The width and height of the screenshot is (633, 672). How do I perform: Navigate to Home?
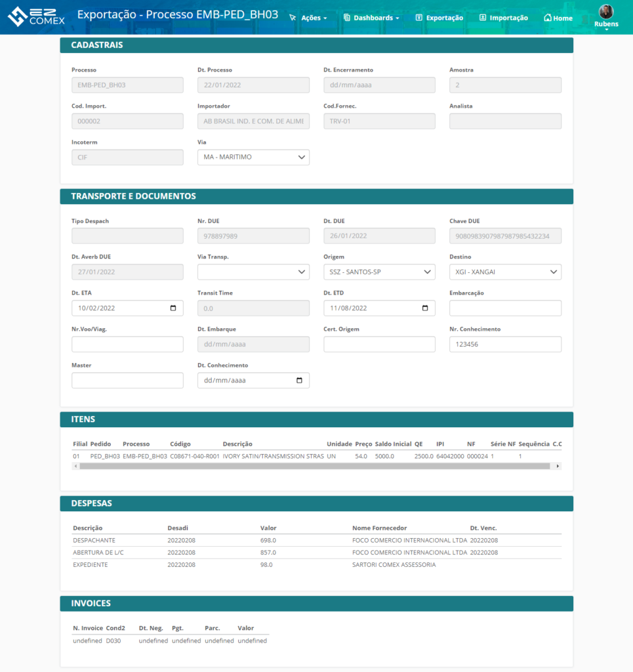[558, 18]
